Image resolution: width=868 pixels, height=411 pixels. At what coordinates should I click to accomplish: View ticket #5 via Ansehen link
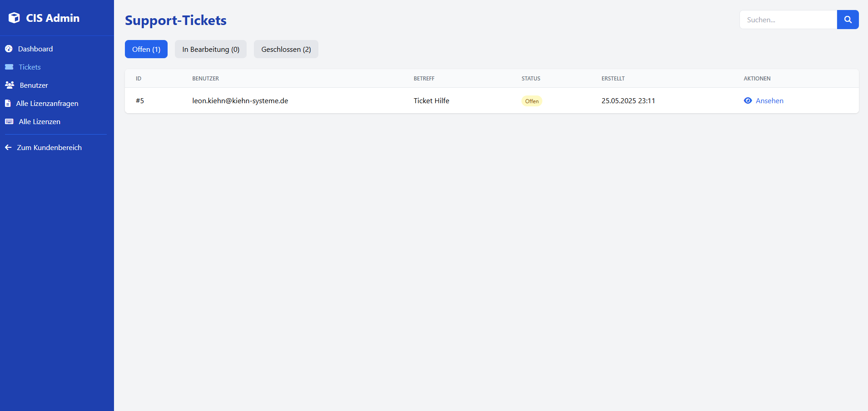tap(769, 100)
